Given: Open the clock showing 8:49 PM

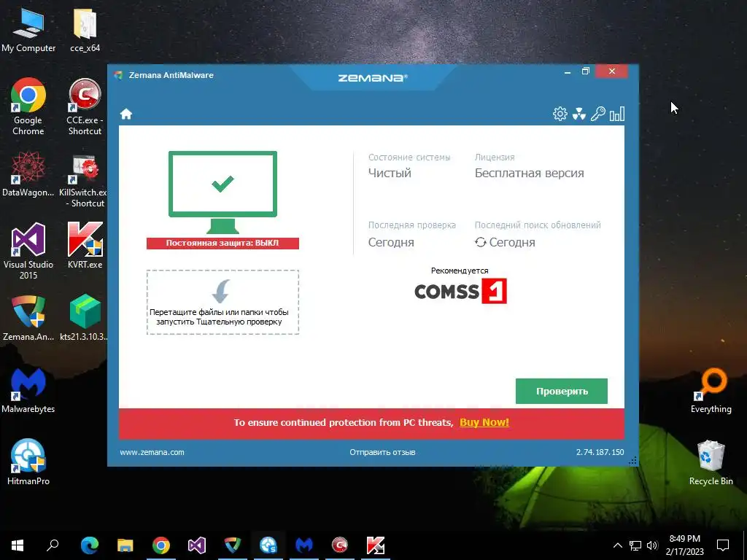Looking at the screenshot, I should point(684,545).
